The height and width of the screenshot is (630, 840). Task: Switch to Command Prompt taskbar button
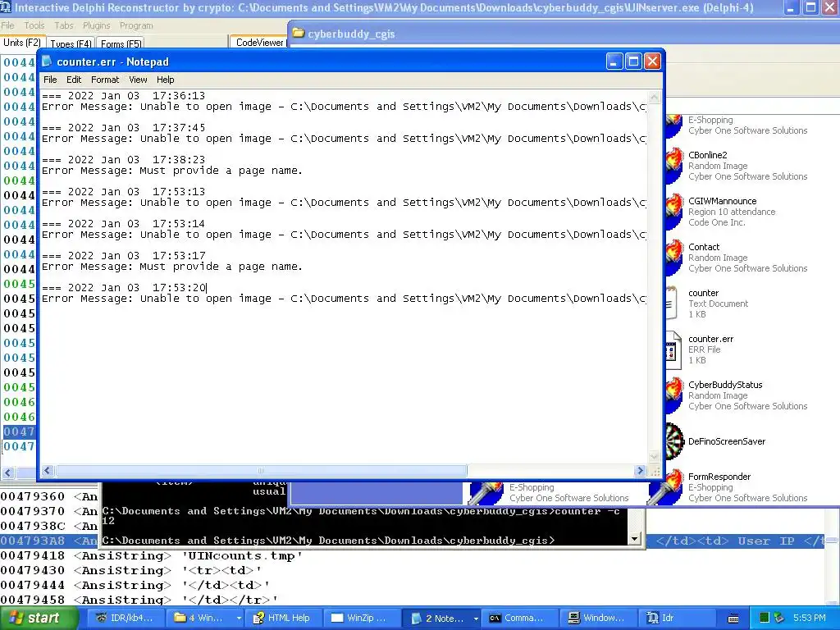(520, 619)
